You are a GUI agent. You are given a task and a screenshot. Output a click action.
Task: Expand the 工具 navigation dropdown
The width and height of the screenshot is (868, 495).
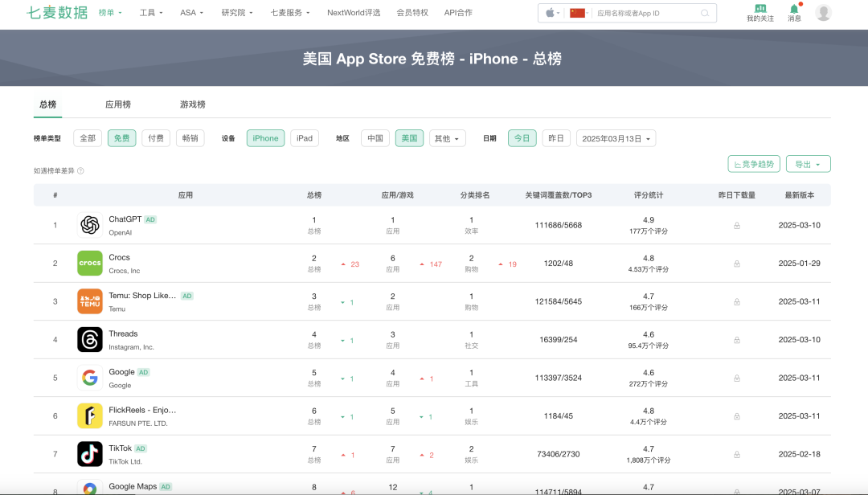151,13
